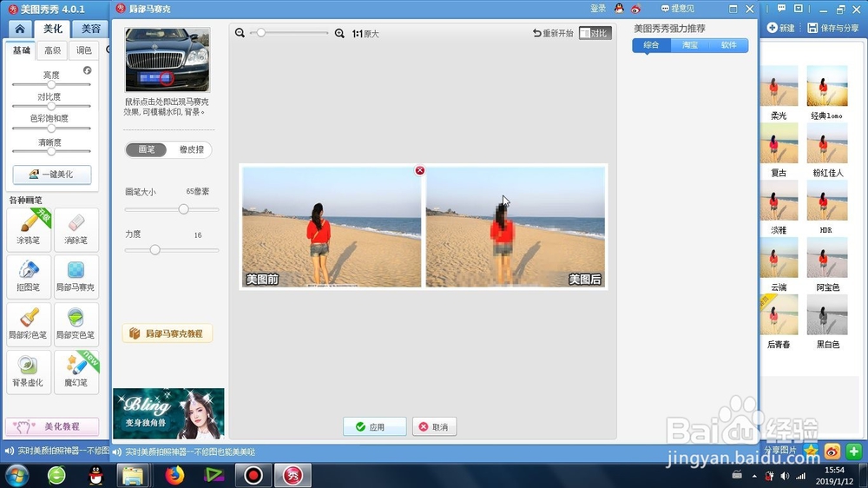
Task: Select the 魔幻笔 magic pen tool
Action: [76, 372]
